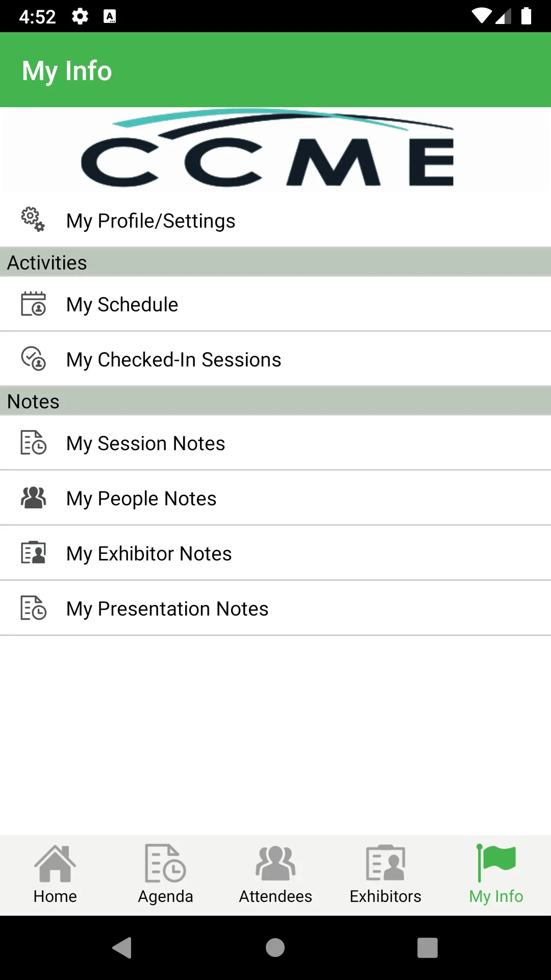Tap the gear icon beside My Profile/Settings
The image size is (551, 980).
click(33, 219)
